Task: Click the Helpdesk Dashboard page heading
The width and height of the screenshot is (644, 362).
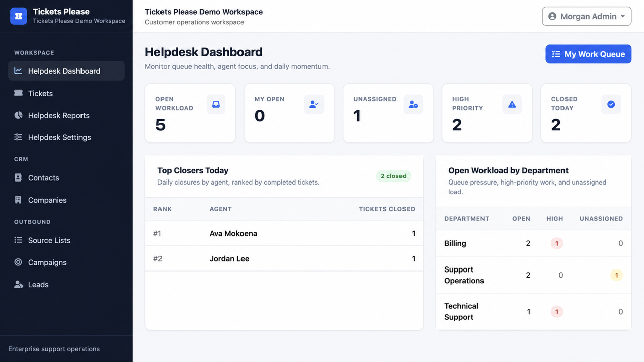Action: 204,52
